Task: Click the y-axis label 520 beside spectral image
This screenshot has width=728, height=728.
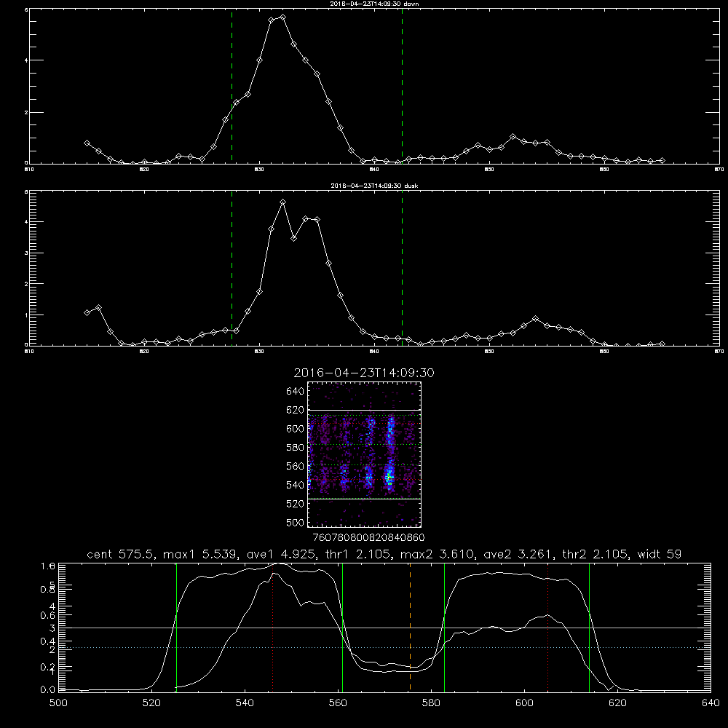Action: tap(295, 504)
